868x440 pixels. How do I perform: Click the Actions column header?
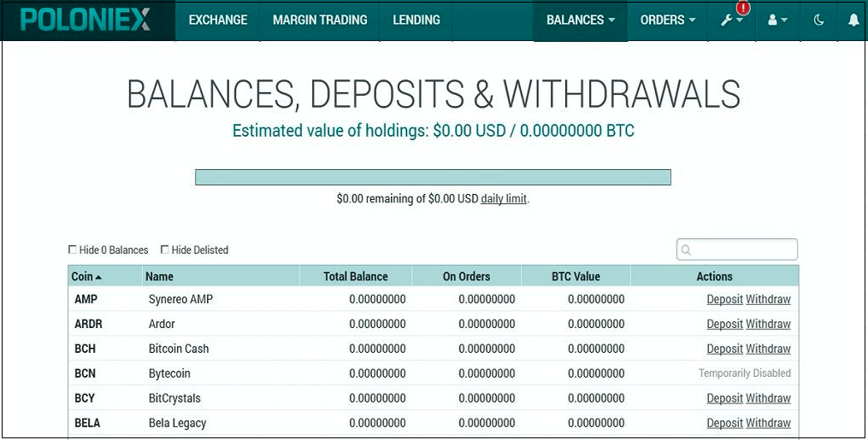point(714,276)
